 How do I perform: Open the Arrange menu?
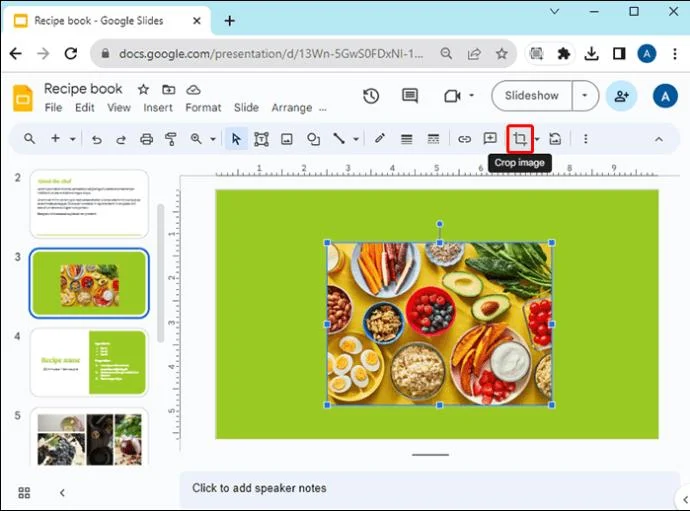[292, 108]
